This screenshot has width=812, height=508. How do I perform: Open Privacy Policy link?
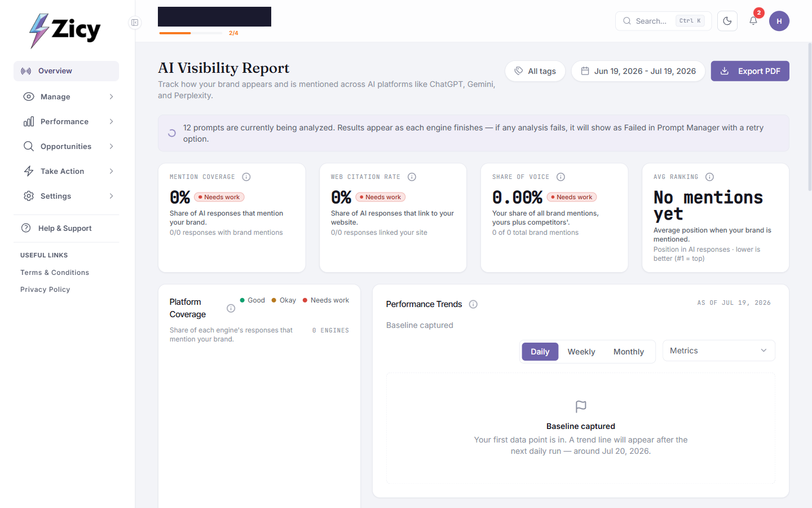tap(45, 290)
